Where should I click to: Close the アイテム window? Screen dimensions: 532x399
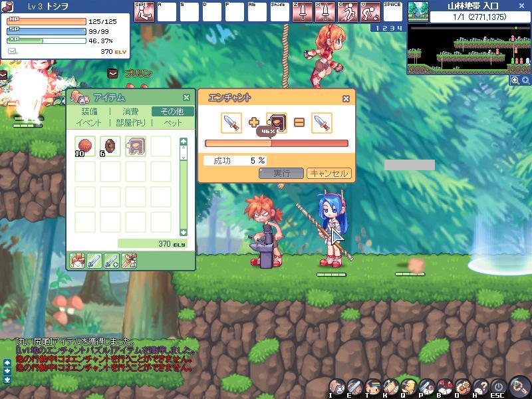click(186, 97)
